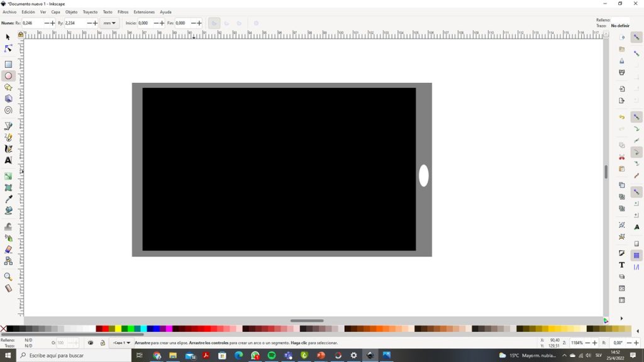The width and height of the screenshot is (644, 362).
Task: Toggle snap bounding boxes button
Action: pyautogui.click(x=636, y=53)
